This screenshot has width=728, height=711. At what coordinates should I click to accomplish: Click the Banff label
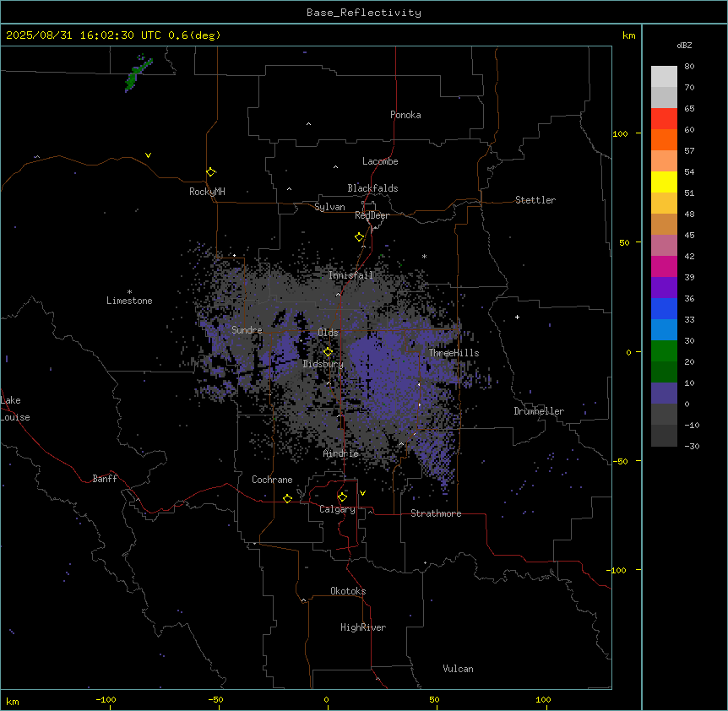105,479
